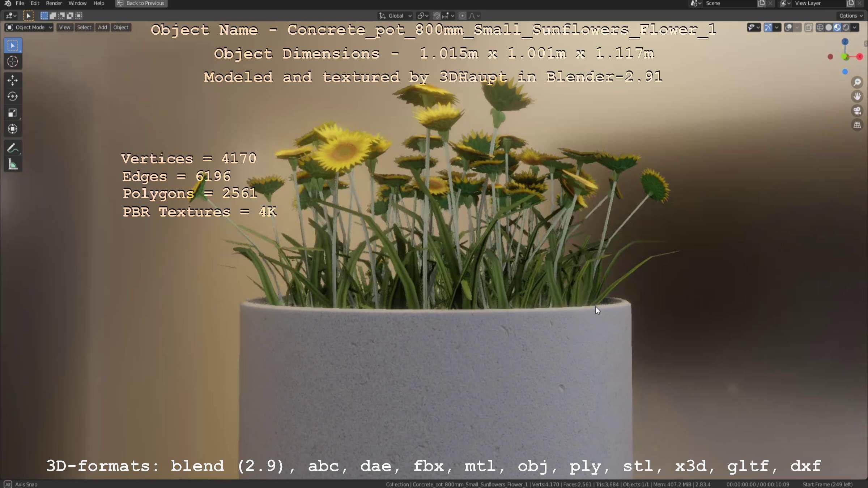Add a new view layer
The width and height of the screenshot is (868, 488).
pyautogui.click(x=850, y=3)
